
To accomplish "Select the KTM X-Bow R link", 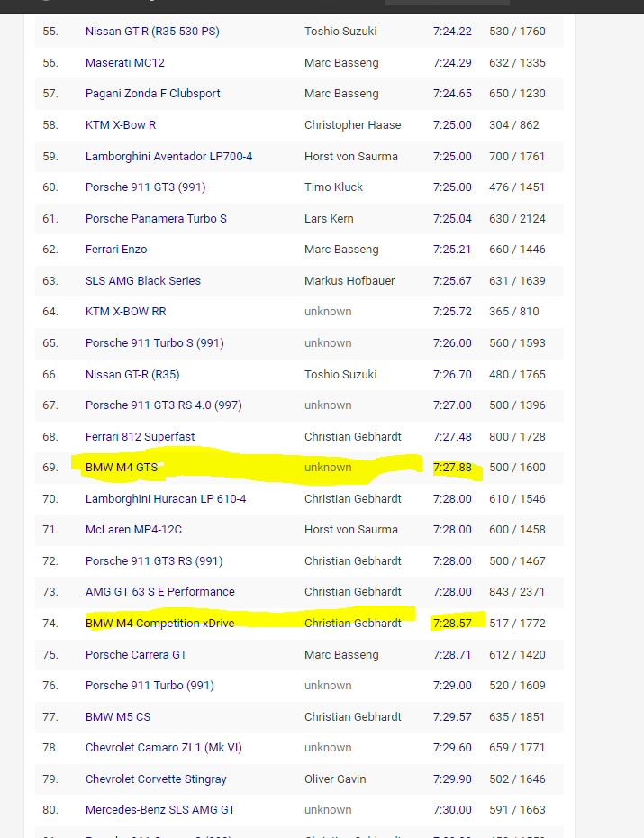I will click(121, 125).
